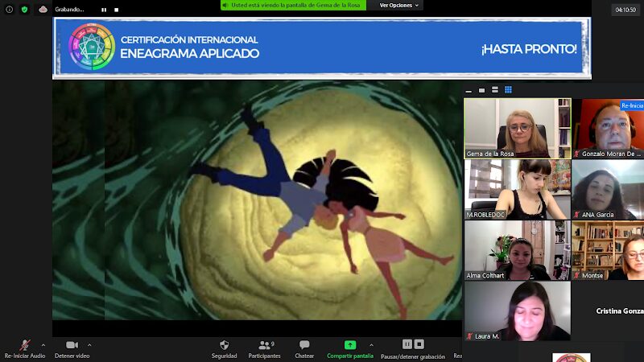Click the ENEAGRAMA APLICADO title text
The height and width of the screenshot is (362, 644).
click(x=189, y=53)
